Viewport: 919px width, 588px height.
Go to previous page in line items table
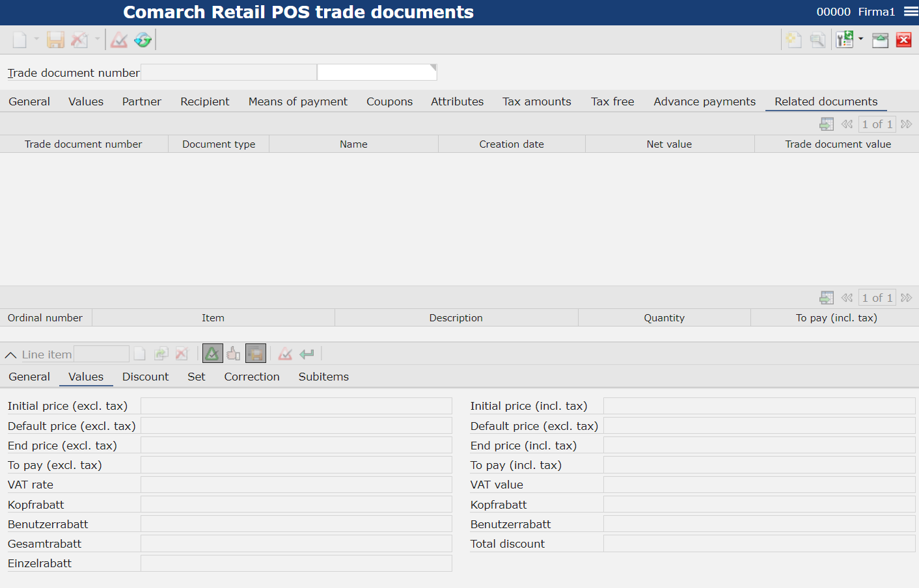[847, 298]
